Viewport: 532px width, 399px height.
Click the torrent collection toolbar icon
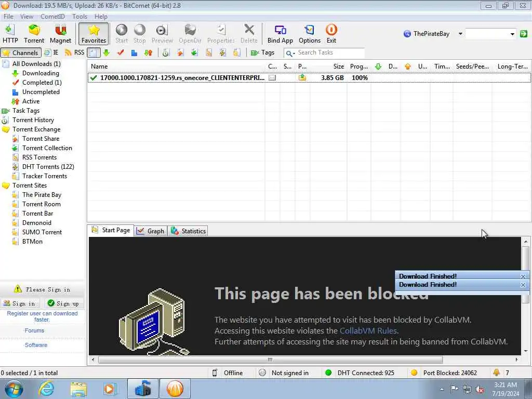pyautogui.click(x=194, y=52)
